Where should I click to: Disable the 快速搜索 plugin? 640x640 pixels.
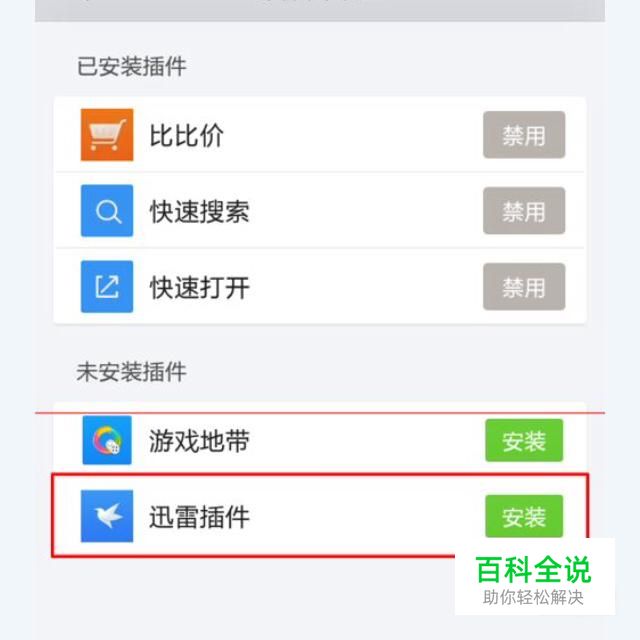tap(524, 211)
